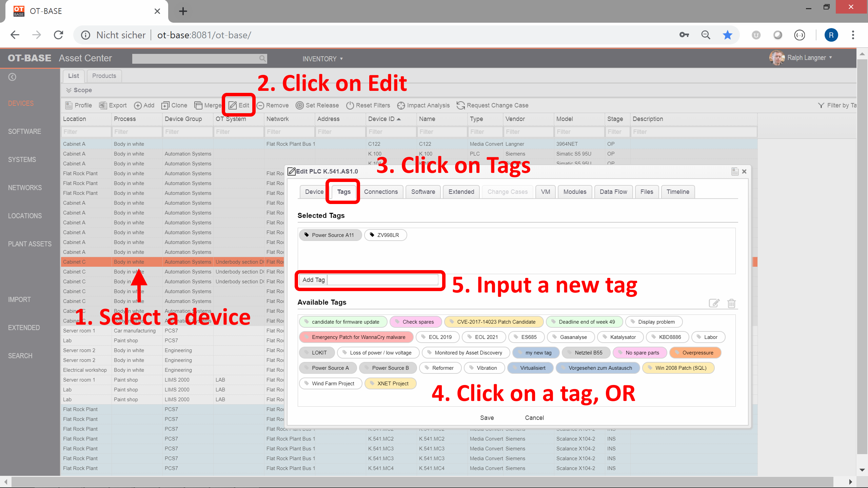Select the XNET Project tag
The height and width of the screenshot is (488, 868).
coord(391,383)
